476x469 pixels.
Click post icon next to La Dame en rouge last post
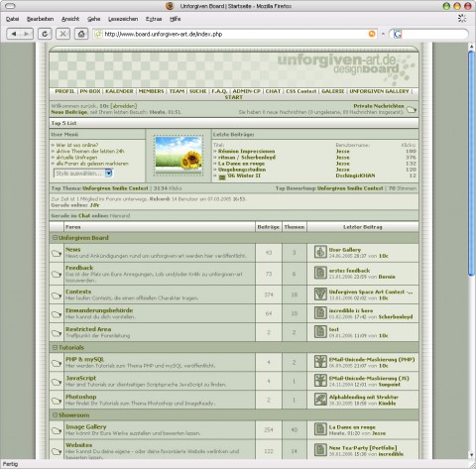320,429
